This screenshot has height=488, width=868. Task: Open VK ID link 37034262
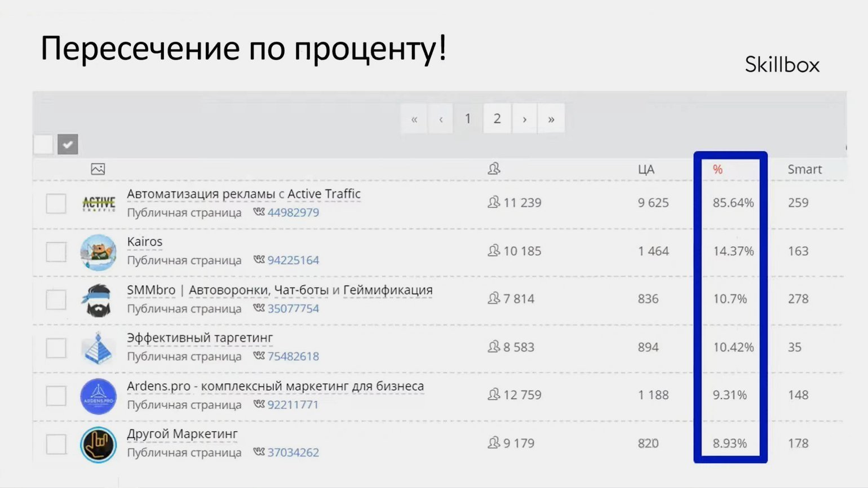[x=293, y=452]
